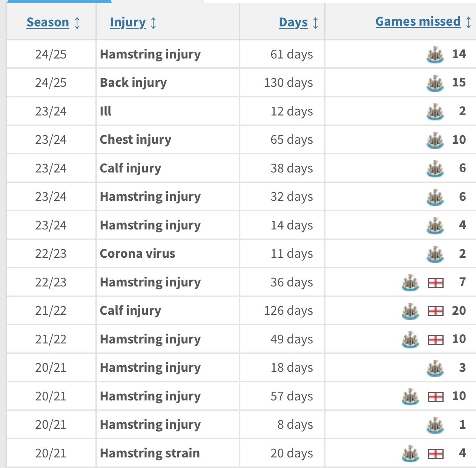Click the England flag in Hamstring strain row
The height and width of the screenshot is (468, 476).
click(x=435, y=454)
